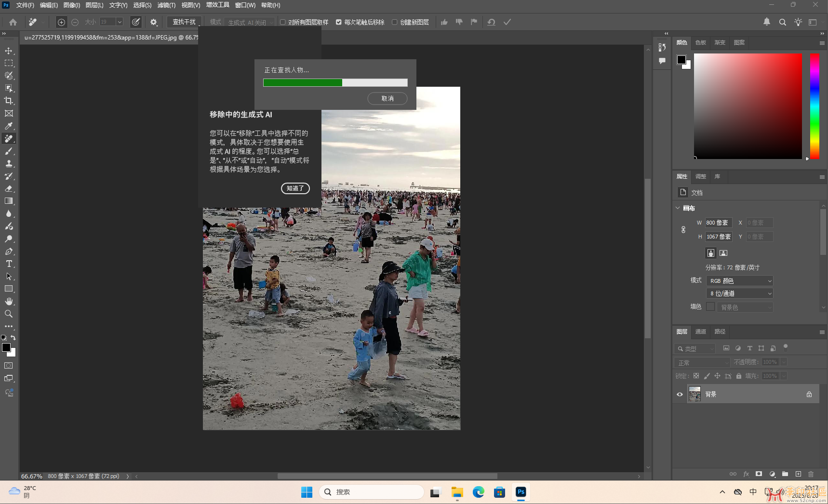
Task: Select the Blur tool
Action: pyautogui.click(x=9, y=213)
